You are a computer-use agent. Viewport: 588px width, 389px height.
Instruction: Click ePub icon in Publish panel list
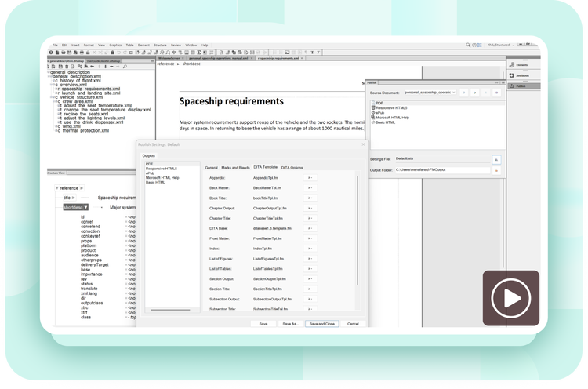[x=373, y=112]
